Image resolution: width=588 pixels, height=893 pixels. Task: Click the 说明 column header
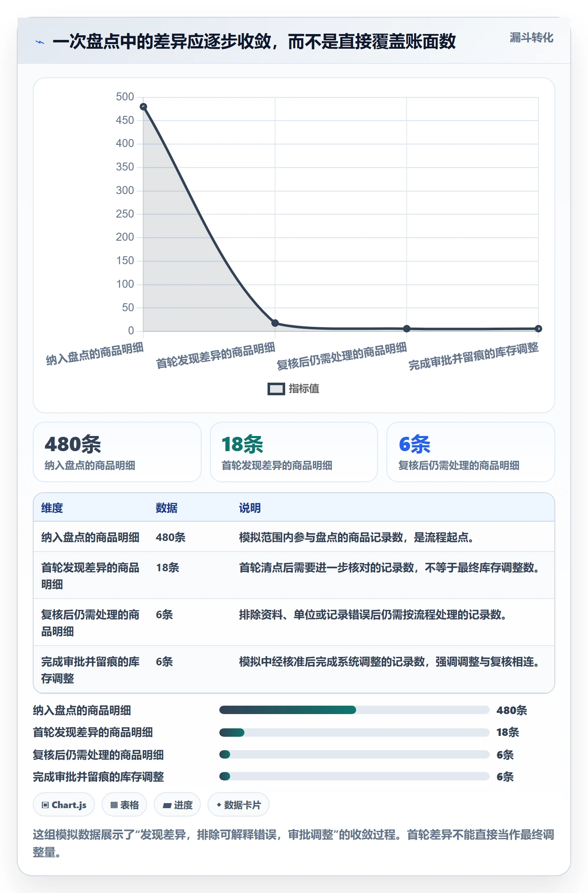pos(250,508)
